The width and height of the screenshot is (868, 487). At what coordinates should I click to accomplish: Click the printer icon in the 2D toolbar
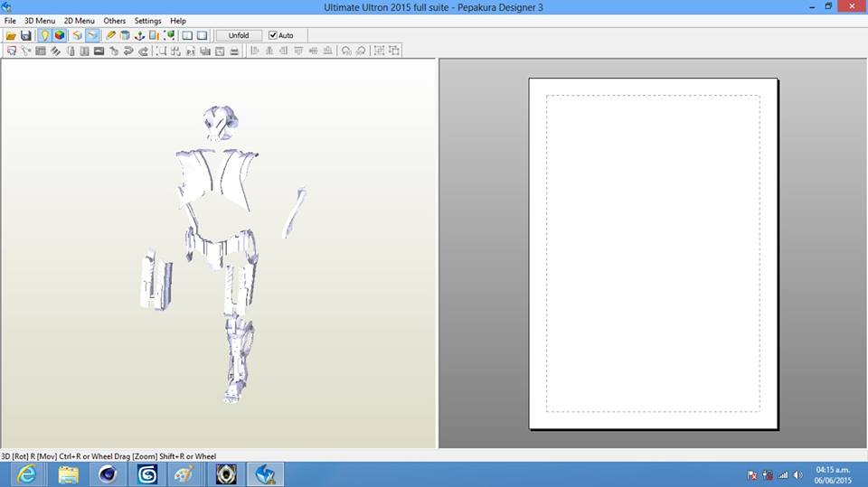pos(234,51)
